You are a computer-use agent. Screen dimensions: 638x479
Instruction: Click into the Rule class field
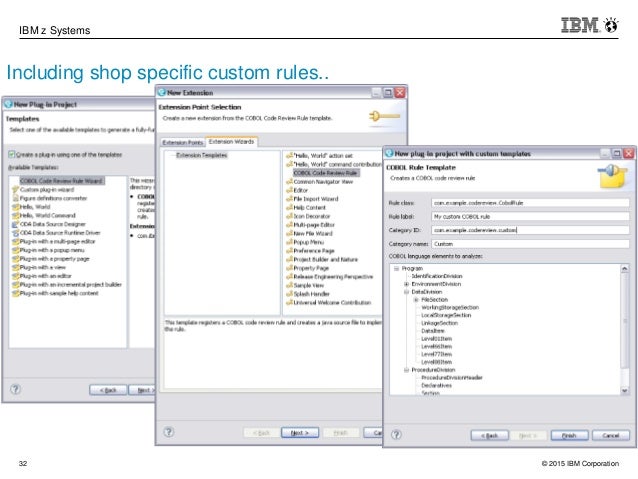530,203
